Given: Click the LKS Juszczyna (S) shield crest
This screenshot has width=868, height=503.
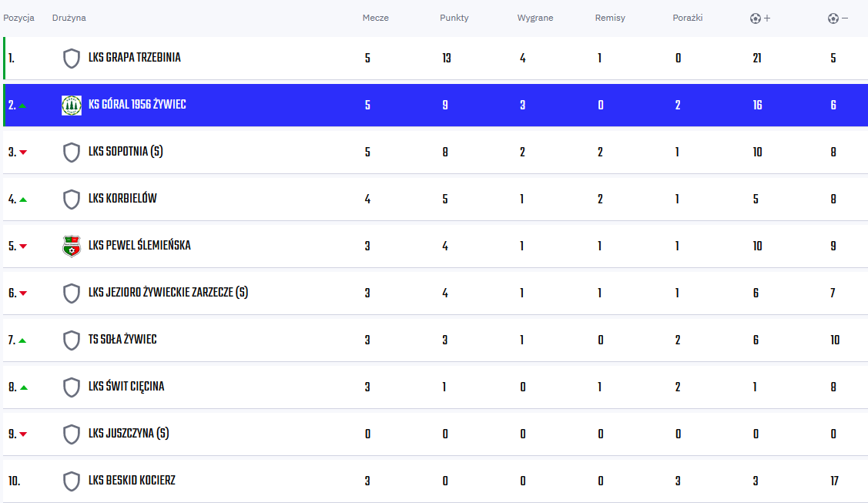Looking at the screenshot, I should (72, 434).
